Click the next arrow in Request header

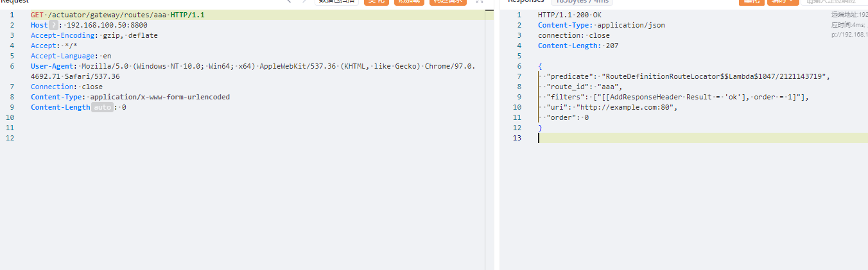[x=305, y=2]
